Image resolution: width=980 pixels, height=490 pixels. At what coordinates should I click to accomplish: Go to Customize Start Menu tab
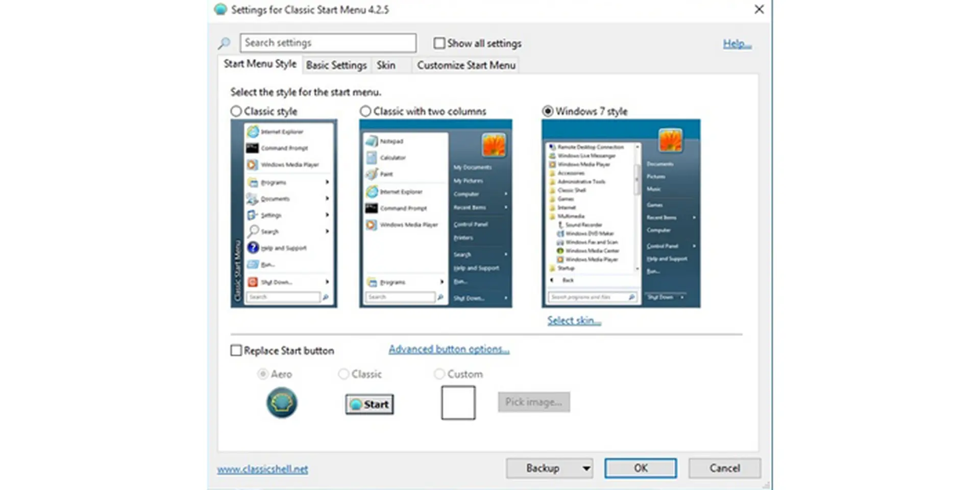466,65
